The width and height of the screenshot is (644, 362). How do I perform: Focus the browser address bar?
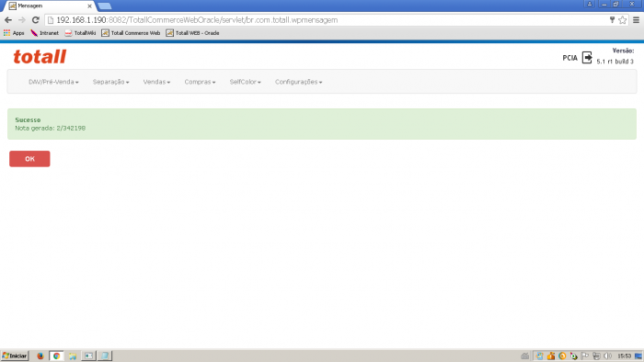click(x=328, y=20)
